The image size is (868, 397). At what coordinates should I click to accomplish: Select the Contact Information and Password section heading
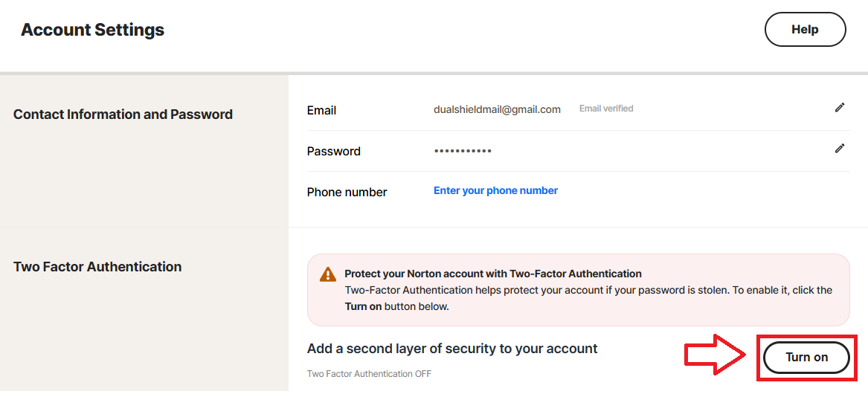click(x=123, y=114)
